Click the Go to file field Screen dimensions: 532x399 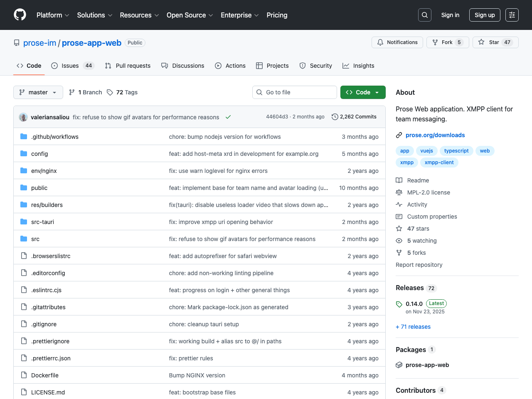pyautogui.click(x=295, y=92)
